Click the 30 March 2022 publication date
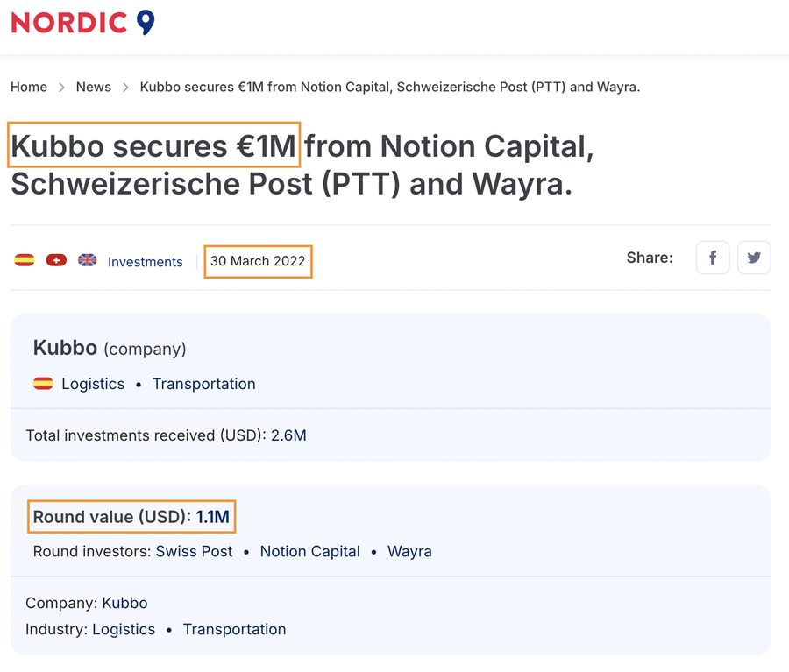The width and height of the screenshot is (789, 672). (x=257, y=261)
